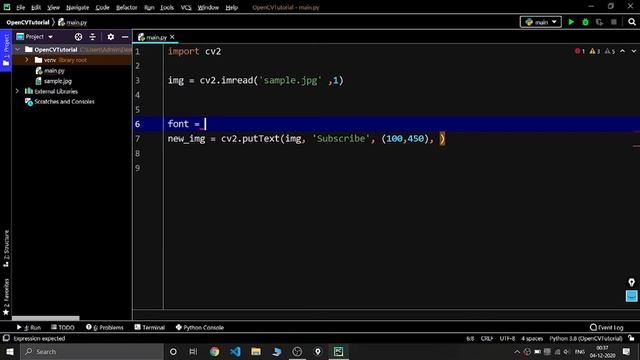640x360 pixels.
Task: Open the TODO tool window
Action: pos(63,327)
